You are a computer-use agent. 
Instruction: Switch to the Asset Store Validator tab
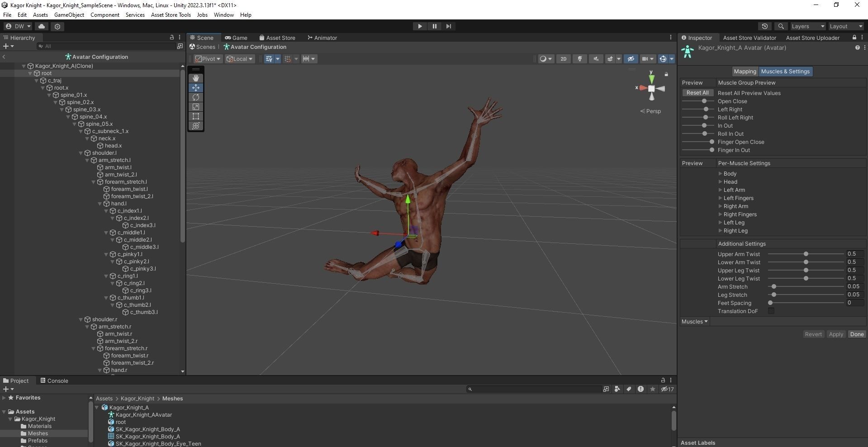tap(749, 38)
